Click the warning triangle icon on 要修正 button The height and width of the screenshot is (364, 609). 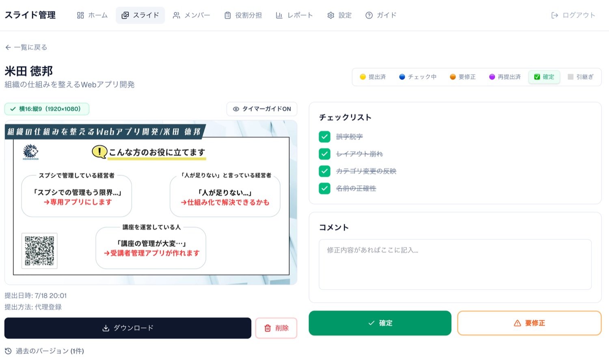(517, 323)
